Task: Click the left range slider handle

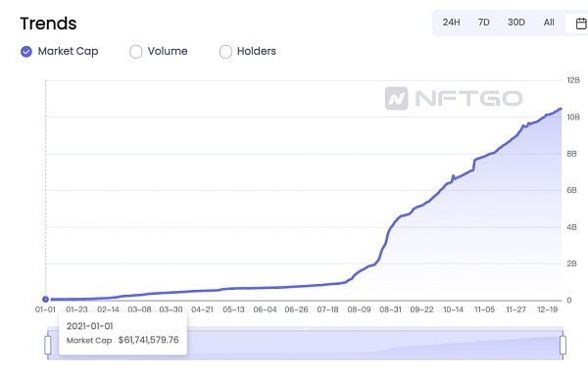Action: 48,345
